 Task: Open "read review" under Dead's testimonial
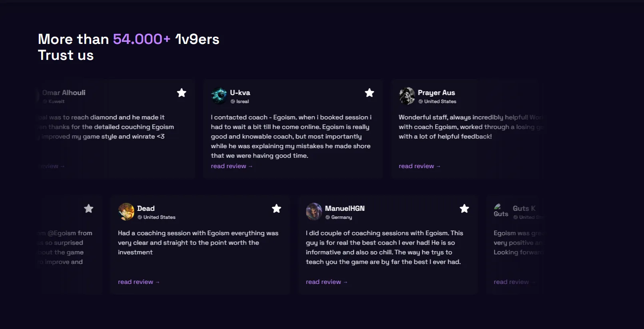[x=138, y=282]
